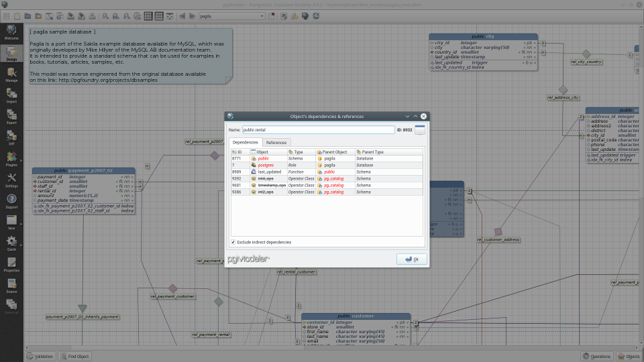Open the Source code sidebar button
This screenshot has width=644, height=362.
click(11, 286)
